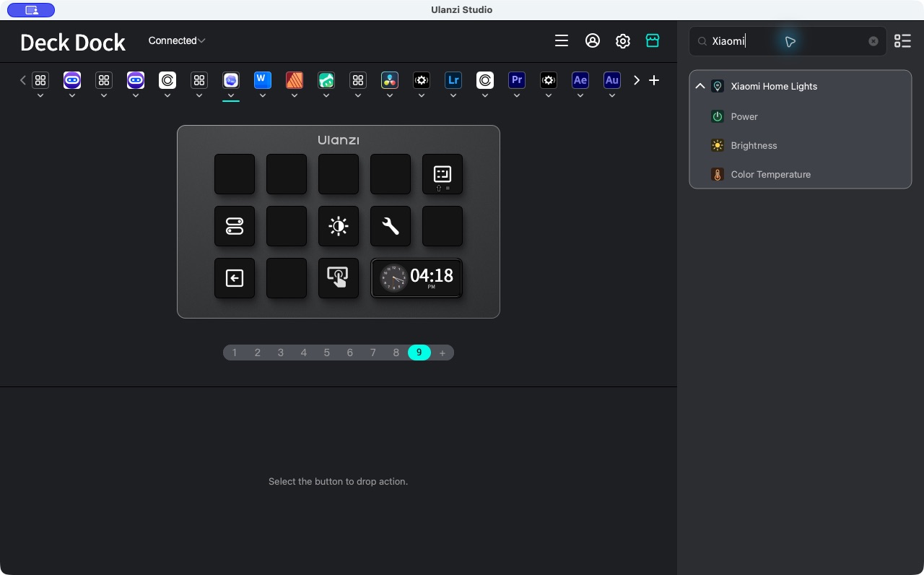
Task: Open the teal marketplace store icon
Action: point(653,41)
